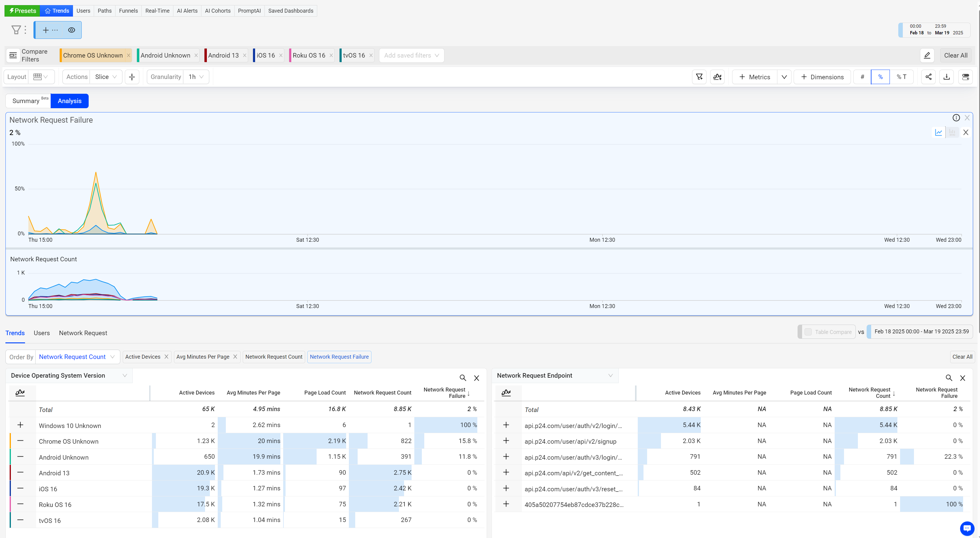980x538 pixels.
Task: Remove the Avg Minutes Per Page metric chip
Action: pyautogui.click(x=235, y=357)
